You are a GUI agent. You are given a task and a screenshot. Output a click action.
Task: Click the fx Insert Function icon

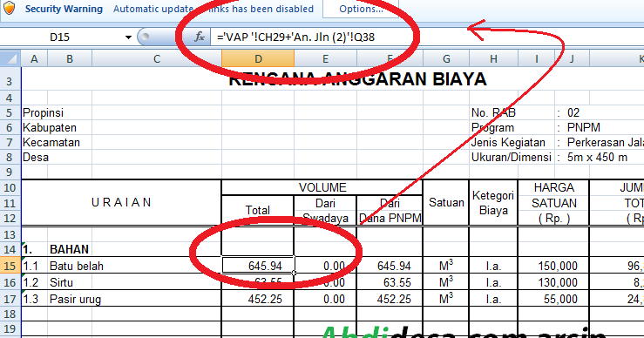tap(200, 37)
